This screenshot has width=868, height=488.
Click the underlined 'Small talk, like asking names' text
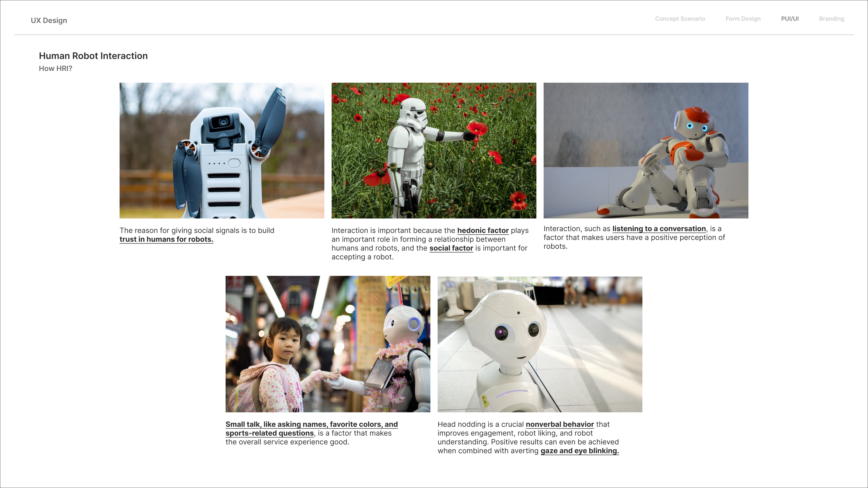[312, 424]
